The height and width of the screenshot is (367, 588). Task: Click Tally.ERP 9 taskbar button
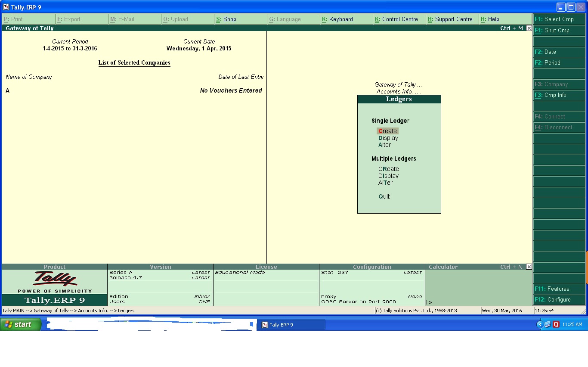291,325
